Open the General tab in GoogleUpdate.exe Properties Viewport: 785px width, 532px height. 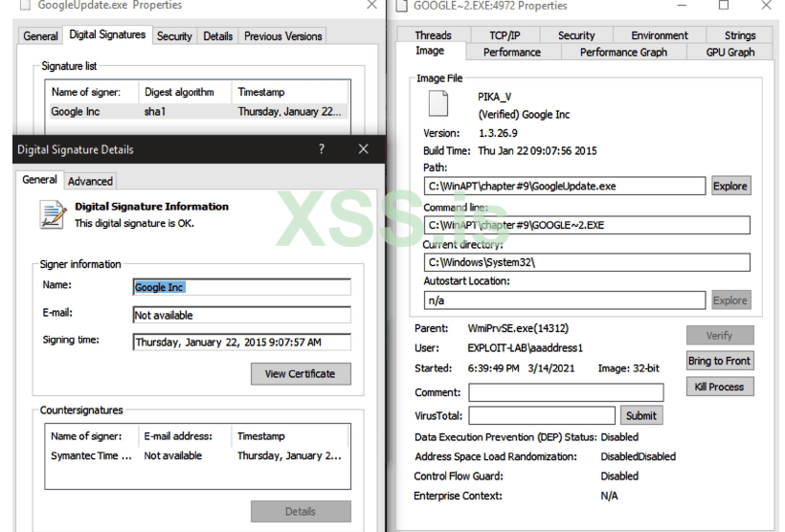pyautogui.click(x=40, y=36)
